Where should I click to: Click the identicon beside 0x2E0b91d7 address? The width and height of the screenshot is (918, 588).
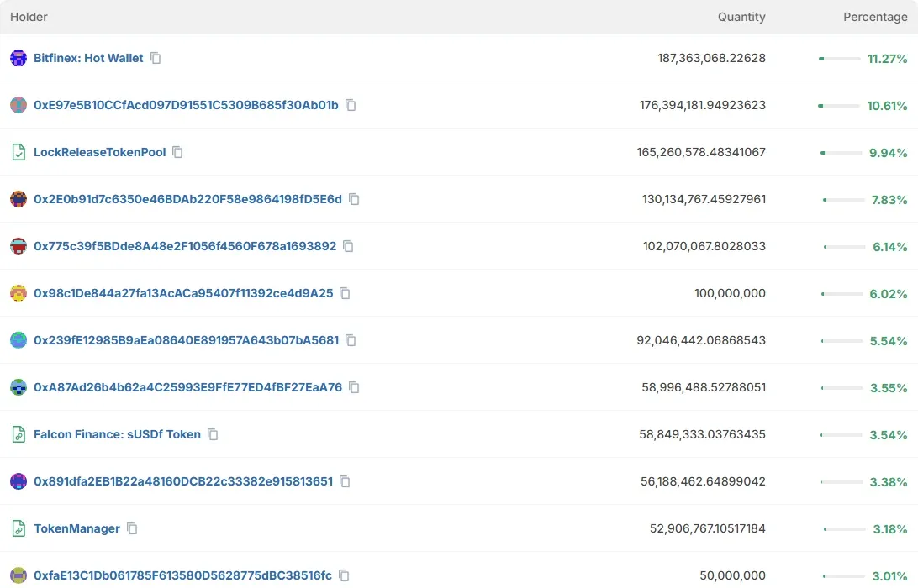pyautogui.click(x=18, y=199)
